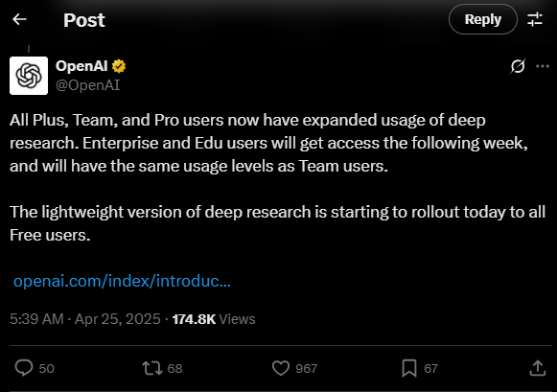557x392 pixels.
Task: Click the comment bubble reply icon
Action: coord(24,368)
